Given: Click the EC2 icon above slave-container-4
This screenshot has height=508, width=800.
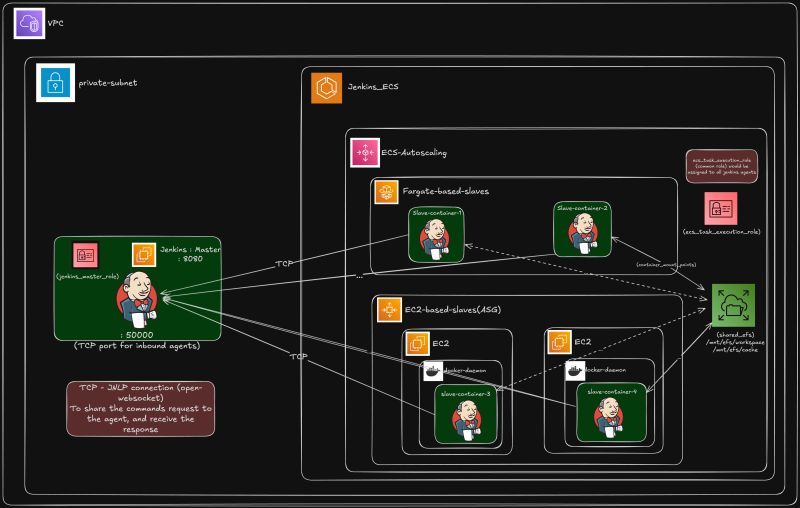Looking at the screenshot, I should tap(559, 342).
